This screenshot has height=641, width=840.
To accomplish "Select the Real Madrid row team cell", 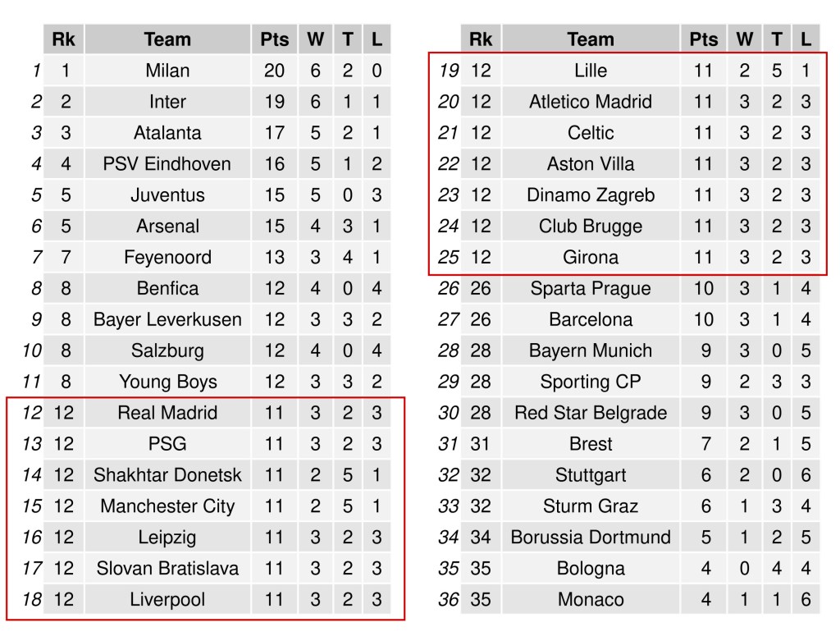I will point(167,413).
